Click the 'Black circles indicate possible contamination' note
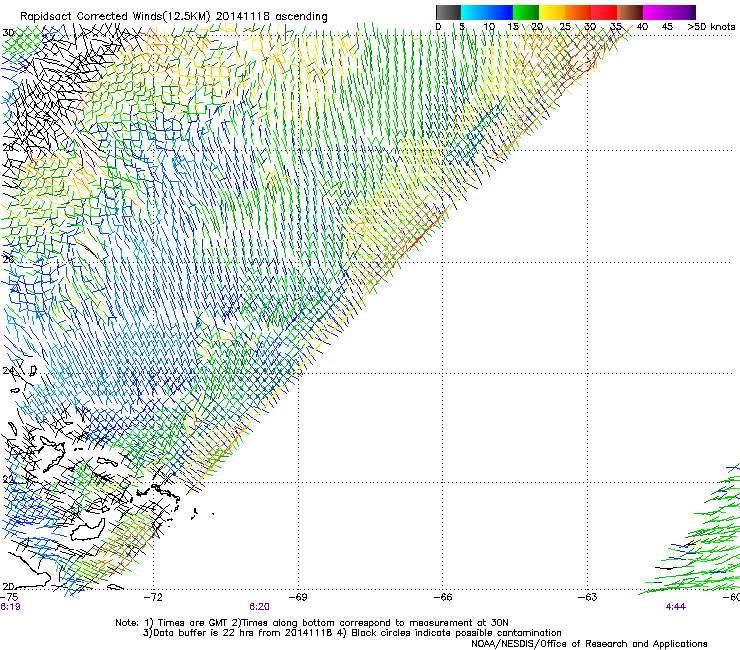This screenshot has height=650, width=740. tap(456, 633)
